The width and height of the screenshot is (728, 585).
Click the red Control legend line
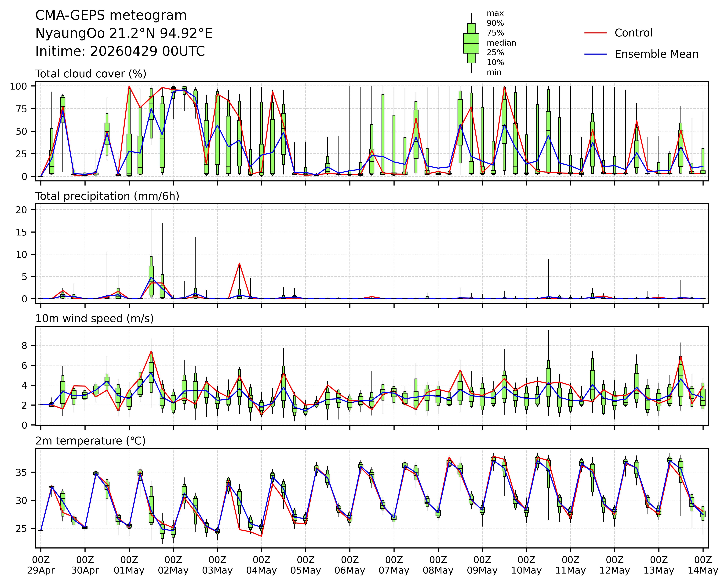coord(595,33)
